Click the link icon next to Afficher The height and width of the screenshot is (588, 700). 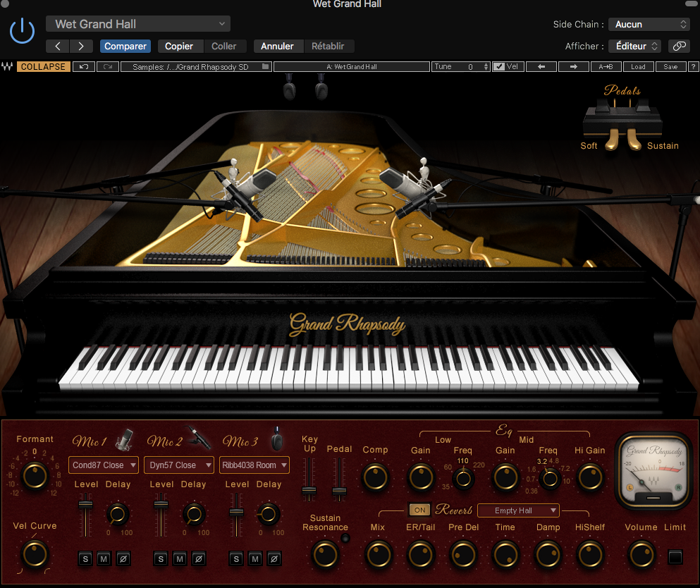[679, 45]
